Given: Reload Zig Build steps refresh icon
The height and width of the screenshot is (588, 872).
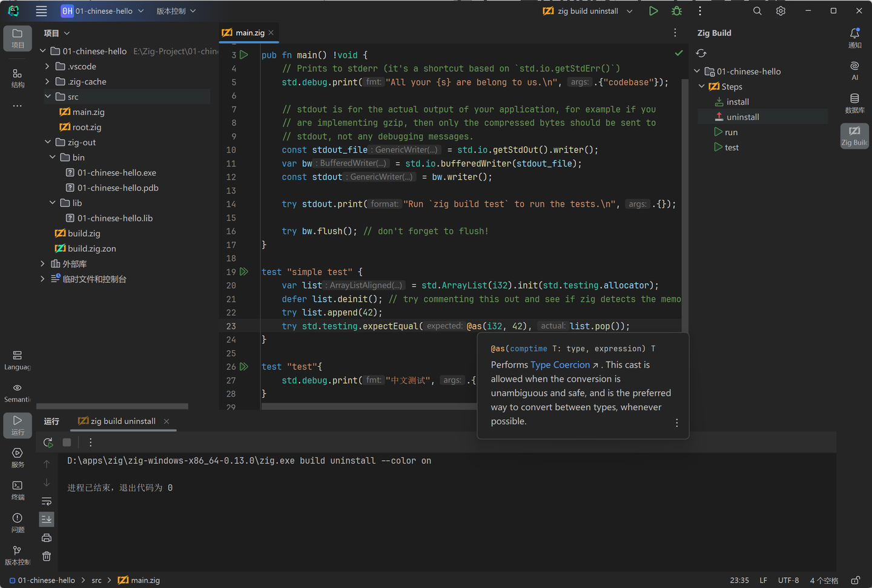Looking at the screenshot, I should [701, 53].
